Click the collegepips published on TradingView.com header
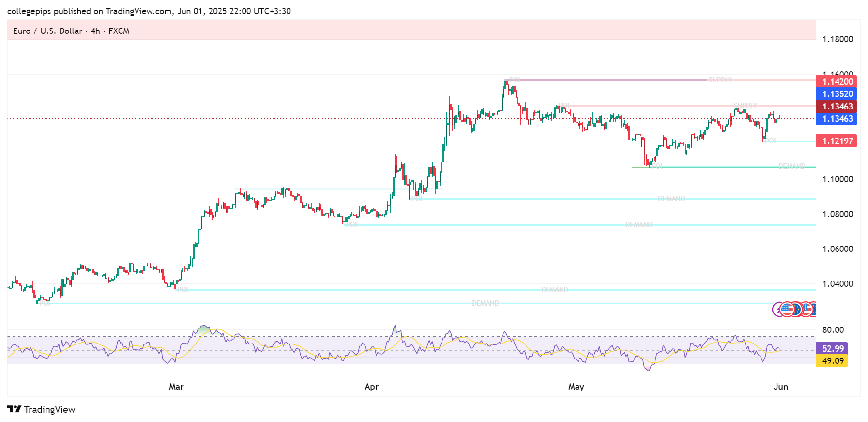Viewport: 868px width, 422px height. (149, 11)
